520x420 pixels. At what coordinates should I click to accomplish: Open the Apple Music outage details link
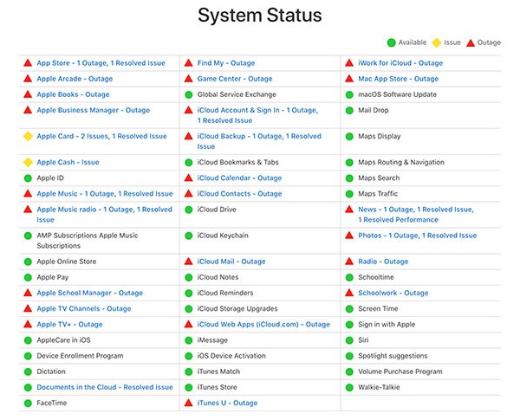[104, 194]
